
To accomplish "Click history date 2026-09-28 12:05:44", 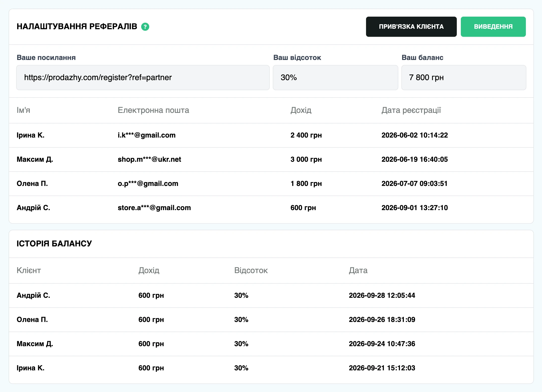I will coord(382,296).
